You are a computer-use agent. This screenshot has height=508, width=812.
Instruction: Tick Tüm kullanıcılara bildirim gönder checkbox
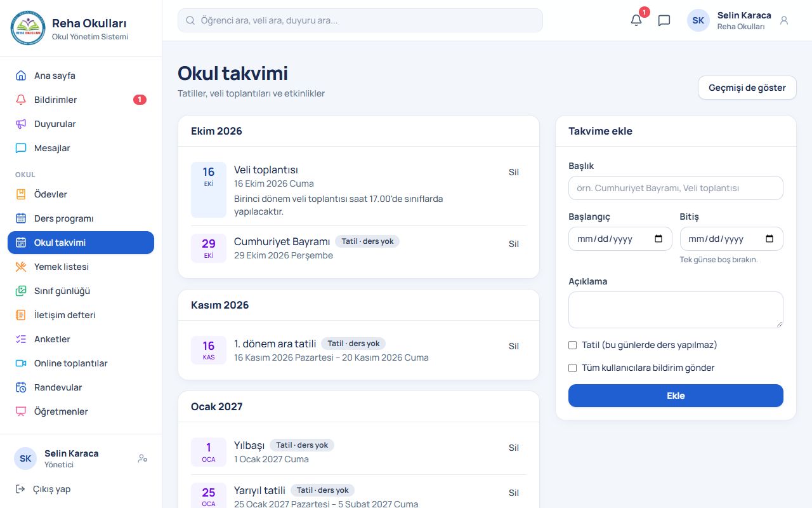573,368
